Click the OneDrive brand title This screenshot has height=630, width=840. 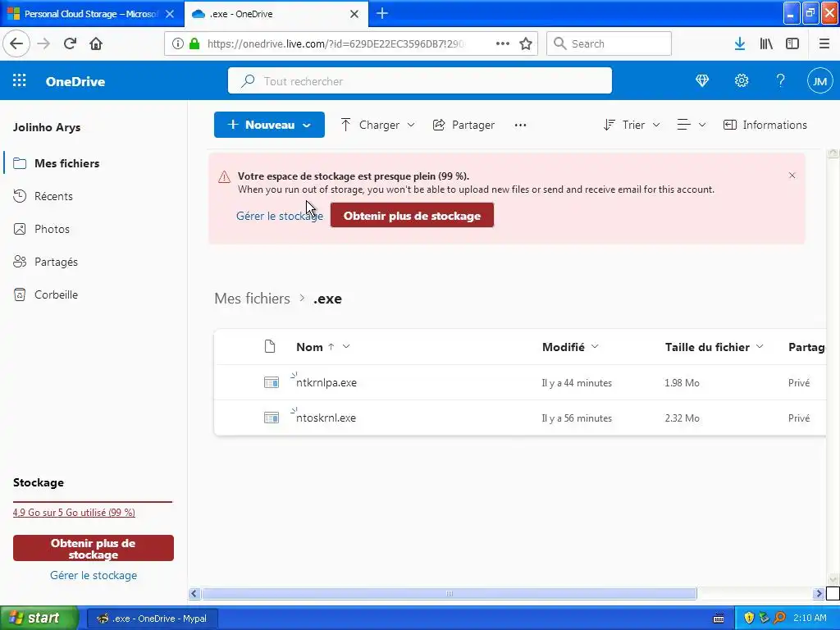[75, 81]
